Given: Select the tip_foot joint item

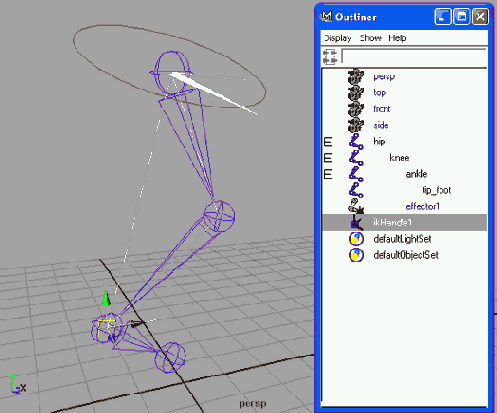Looking at the screenshot, I should click(437, 190).
